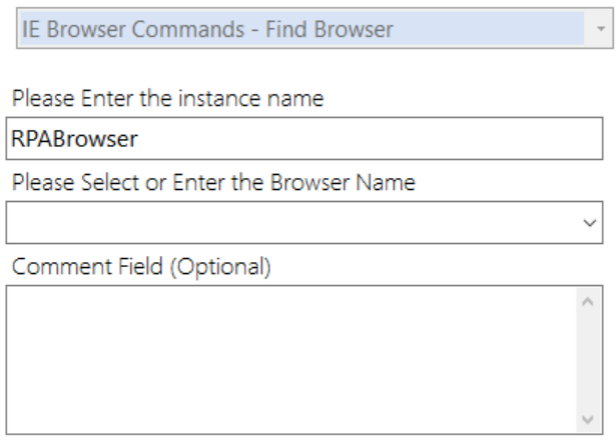Click the Comment Field scroll down arrow
Screen dimensions: 616x442
coord(588,419)
